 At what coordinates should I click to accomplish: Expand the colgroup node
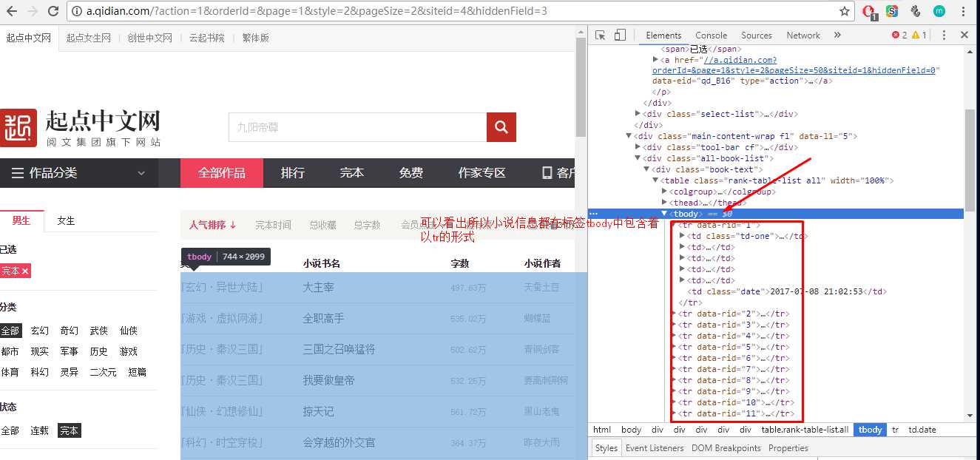click(664, 192)
